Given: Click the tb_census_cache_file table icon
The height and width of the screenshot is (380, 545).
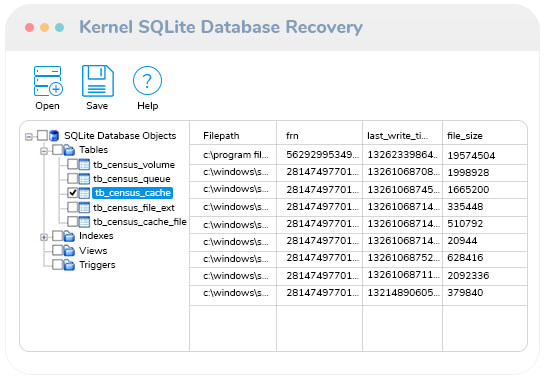Looking at the screenshot, I should click(84, 222).
